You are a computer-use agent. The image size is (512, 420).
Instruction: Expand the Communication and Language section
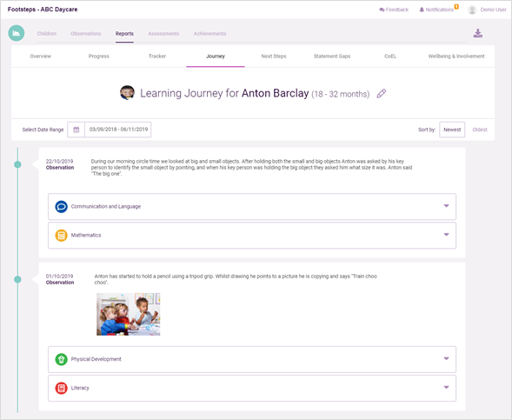click(252, 206)
